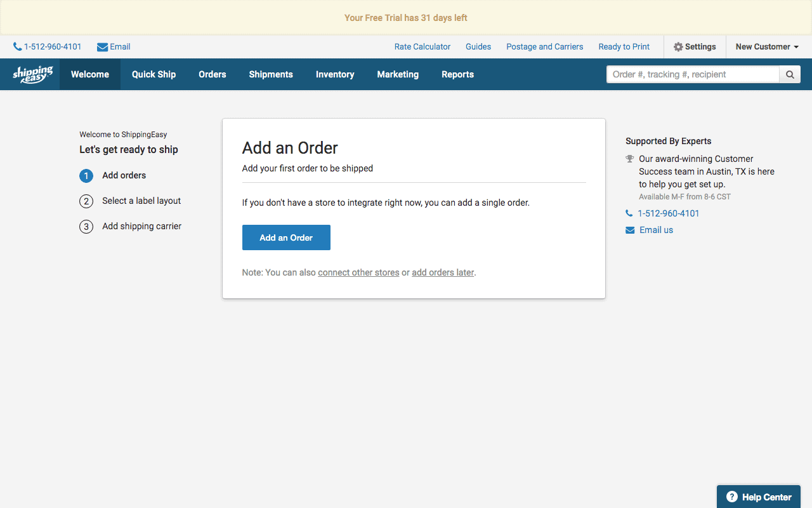Open the Marketing tab
812x508 pixels.
(x=398, y=74)
